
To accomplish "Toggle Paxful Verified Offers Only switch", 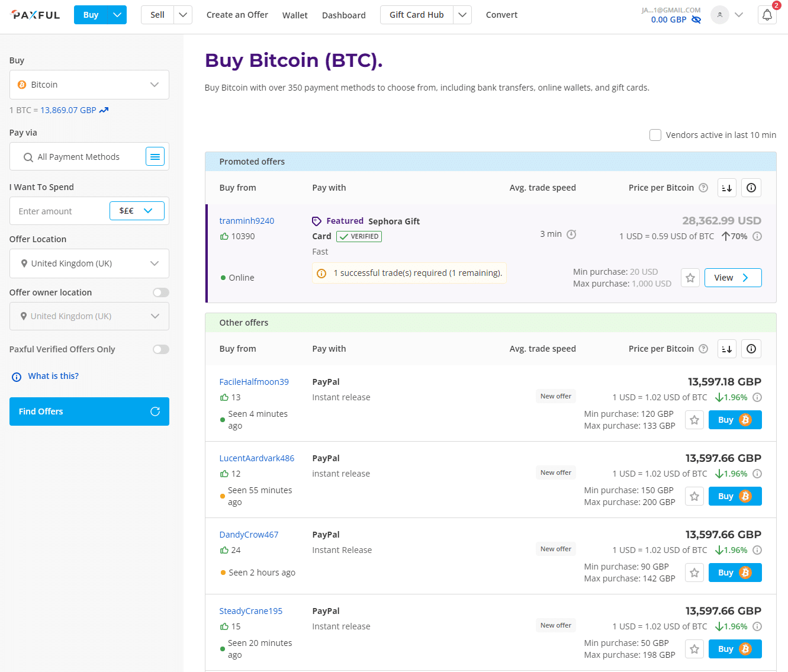I will pyautogui.click(x=161, y=349).
